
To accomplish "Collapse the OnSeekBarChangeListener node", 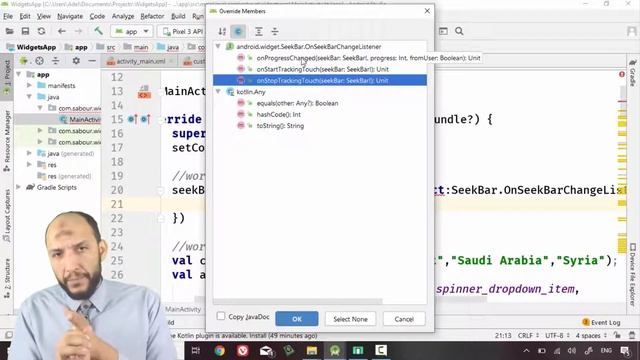I will [218, 47].
